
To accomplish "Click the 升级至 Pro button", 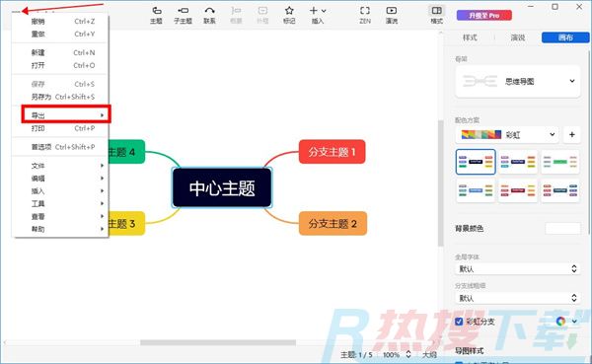I will tap(484, 16).
